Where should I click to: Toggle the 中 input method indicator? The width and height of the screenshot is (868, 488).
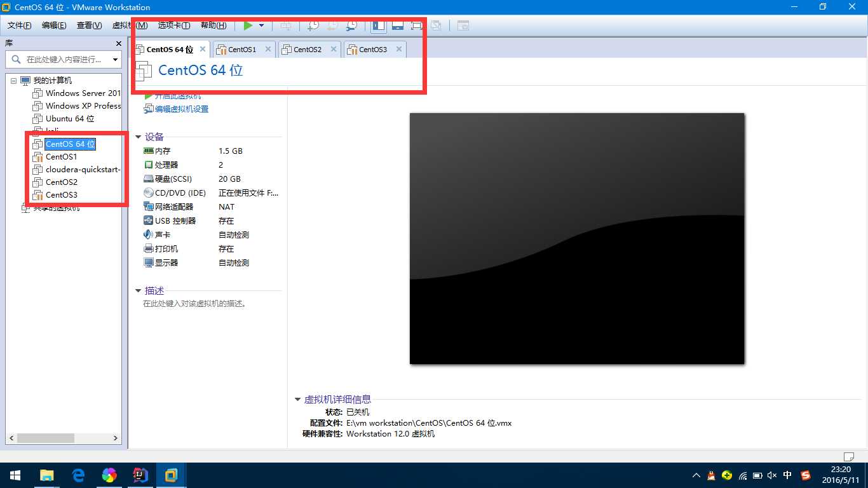pos(788,475)
